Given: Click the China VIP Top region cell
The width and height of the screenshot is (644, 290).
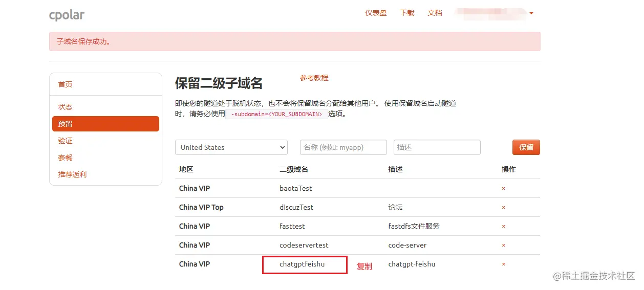Looking at the screenshot, I should tap(201, 207).
